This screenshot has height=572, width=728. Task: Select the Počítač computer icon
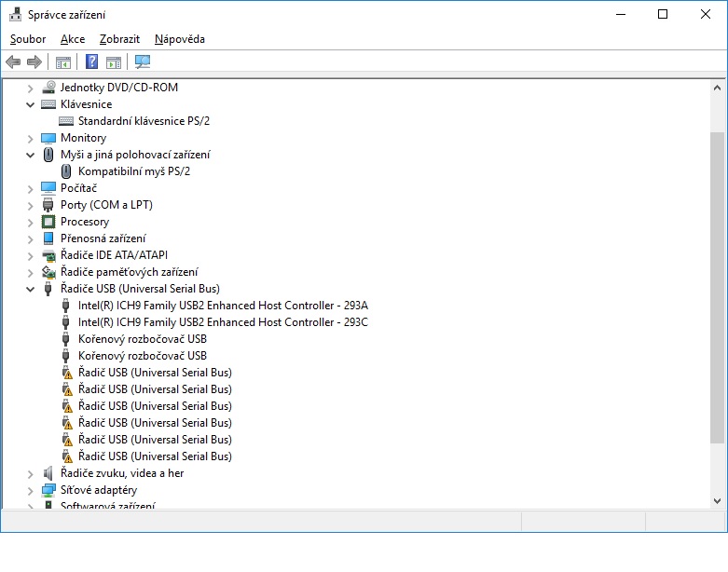(x=48, y=188)
